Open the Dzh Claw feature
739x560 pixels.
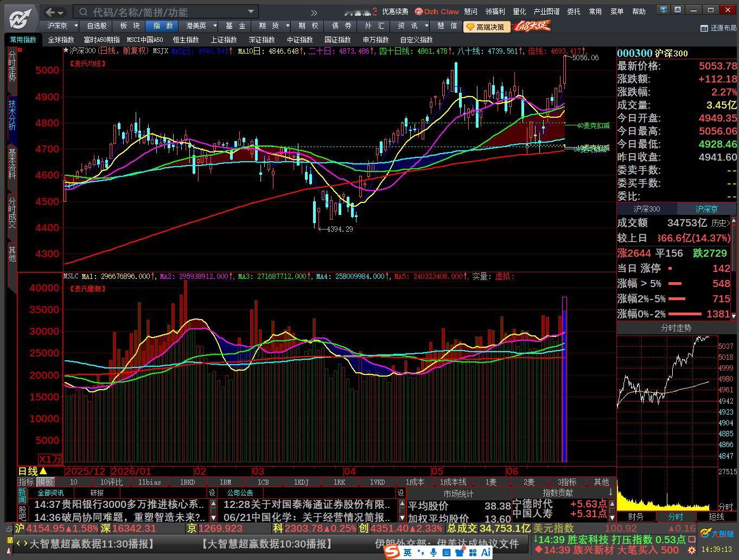pyautogui.click(x=437, y=11)
